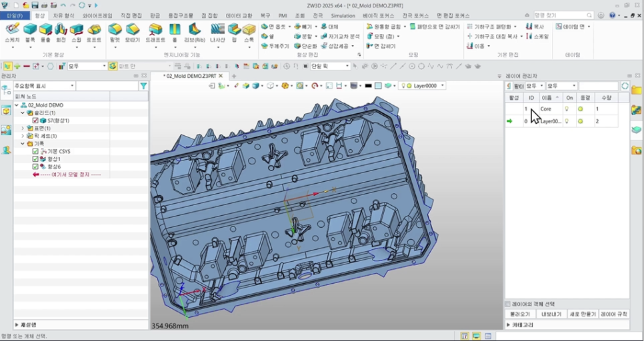
Task: Switch to the 직접 편집 ribbon tab
Action: pos(131,15)
